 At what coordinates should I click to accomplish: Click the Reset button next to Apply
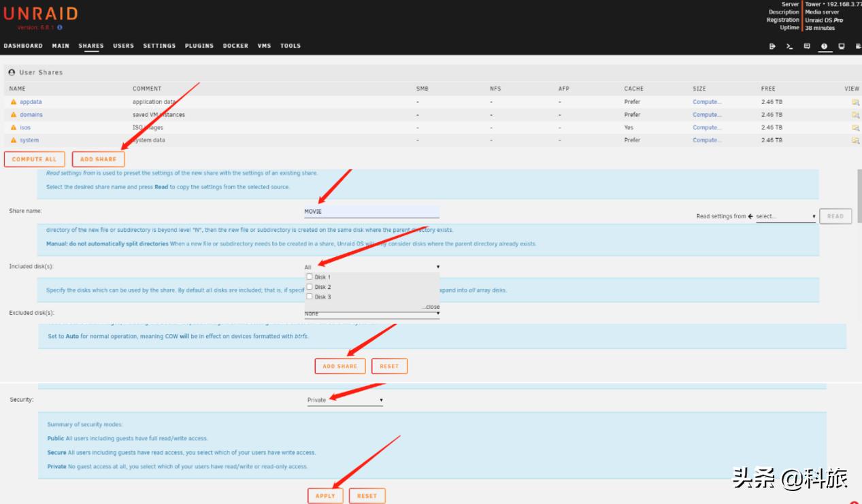coord(367,496)
